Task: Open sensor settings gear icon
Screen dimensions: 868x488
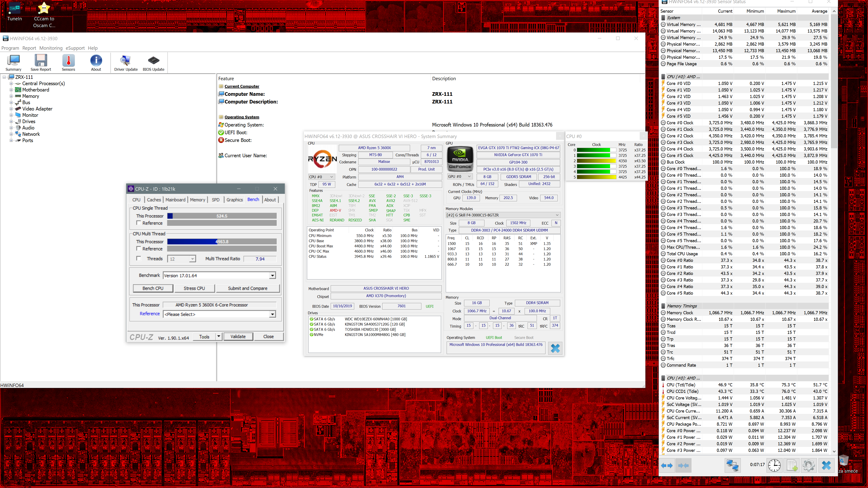Action: (809, 465)
